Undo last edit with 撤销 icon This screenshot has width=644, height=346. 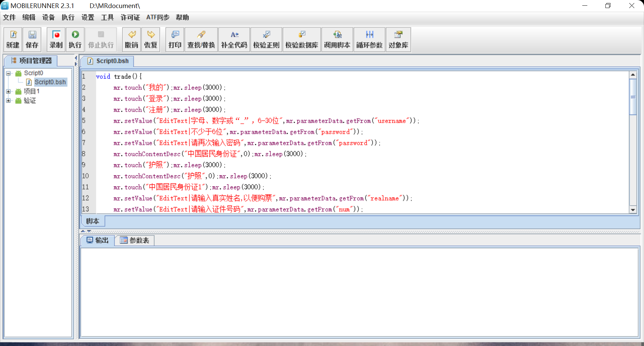click(131, 40)
